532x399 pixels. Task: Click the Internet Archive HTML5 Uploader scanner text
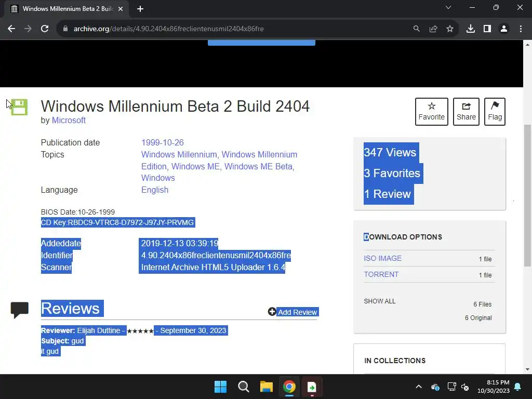point(212,268)
